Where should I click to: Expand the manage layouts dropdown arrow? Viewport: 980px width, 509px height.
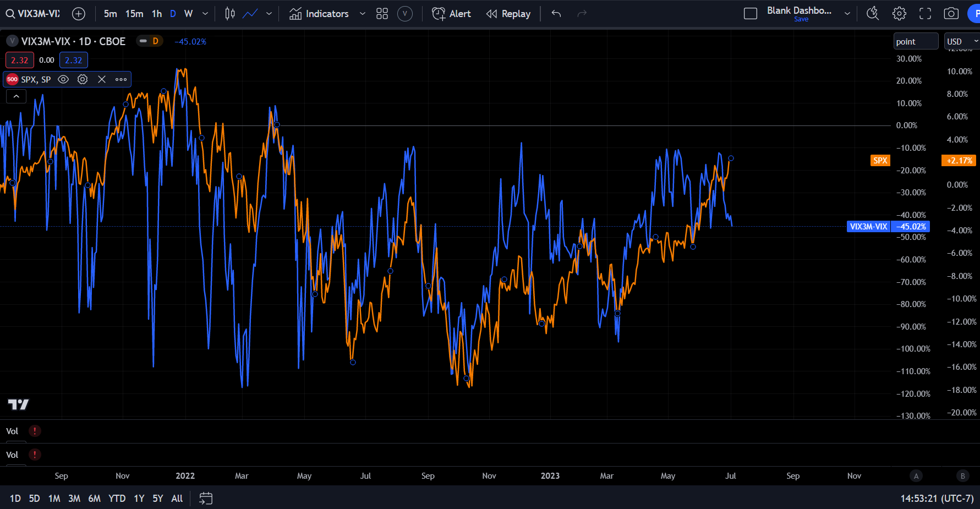pyautogui.click(x=847, y=14)
